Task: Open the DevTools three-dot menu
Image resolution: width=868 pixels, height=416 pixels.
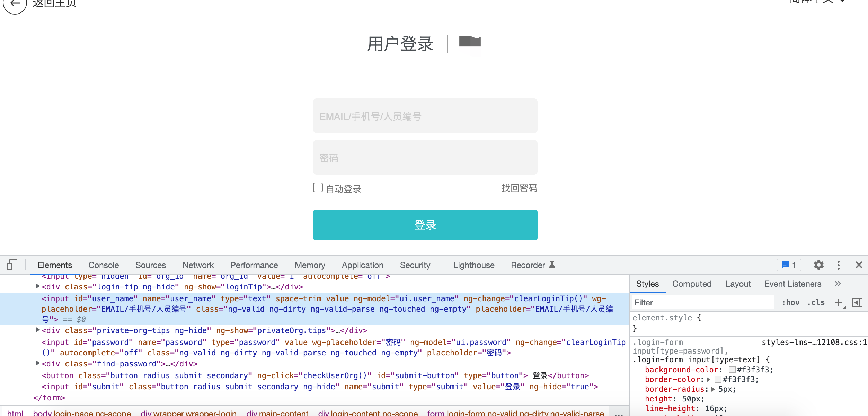Action: point(838,265)
